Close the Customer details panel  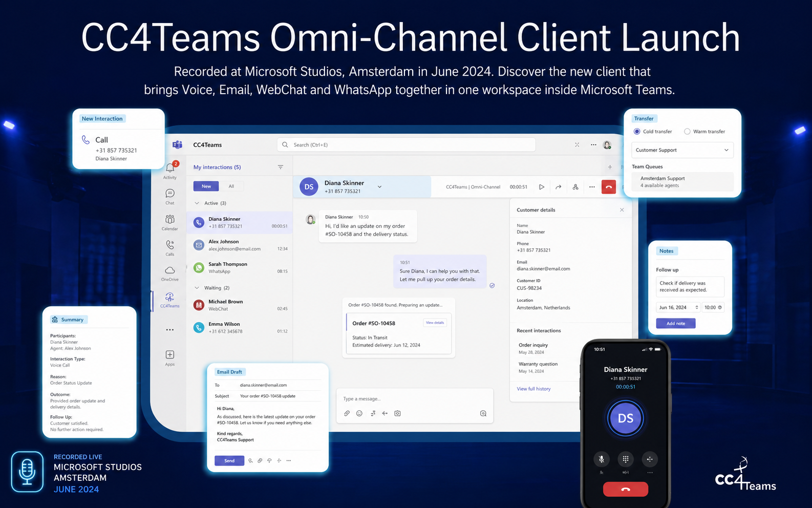pos(622,210)
